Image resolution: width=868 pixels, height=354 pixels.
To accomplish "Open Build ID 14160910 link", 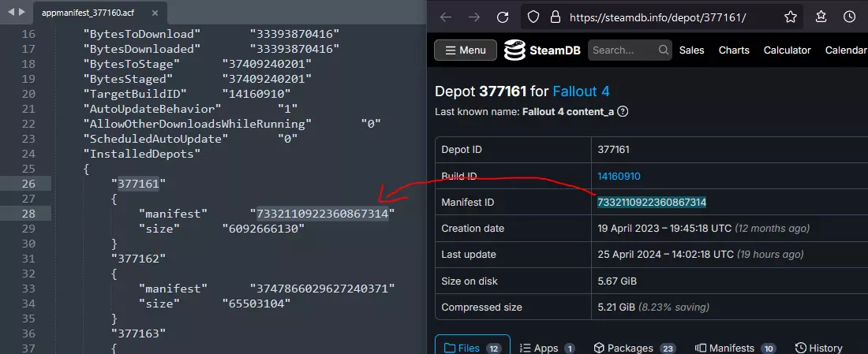I will click(619, 176).
